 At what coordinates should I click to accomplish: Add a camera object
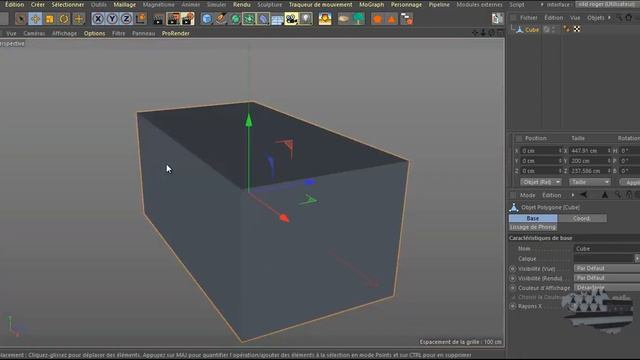pyautogui.click(x=291, y=19)
